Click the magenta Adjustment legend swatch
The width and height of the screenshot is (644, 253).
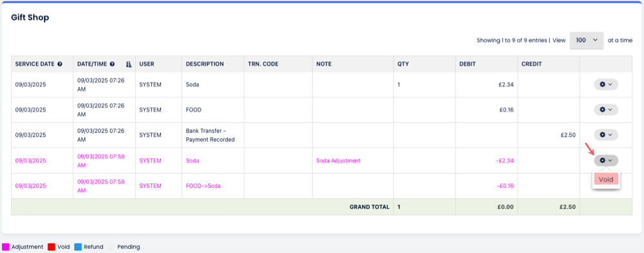click(x=6, y=247)
